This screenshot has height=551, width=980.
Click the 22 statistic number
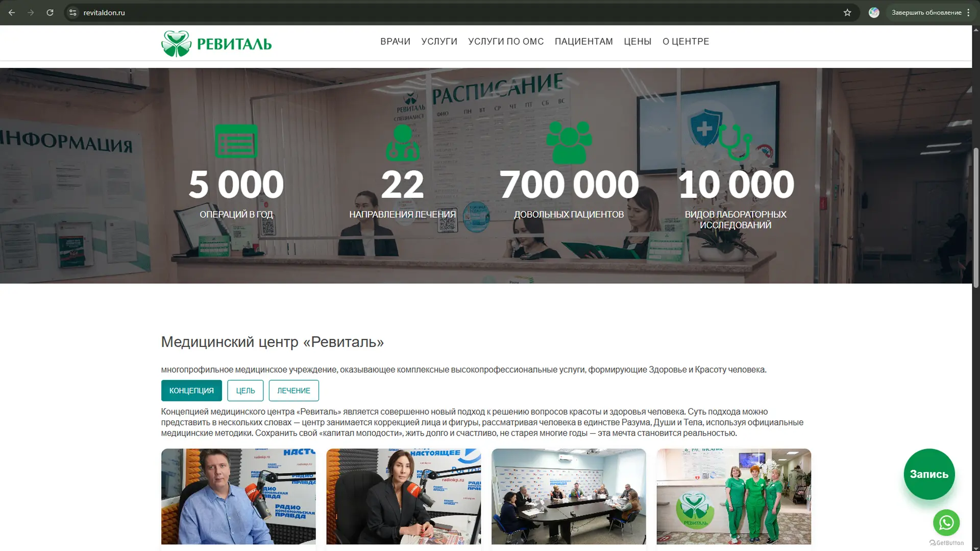click(402, 184)
